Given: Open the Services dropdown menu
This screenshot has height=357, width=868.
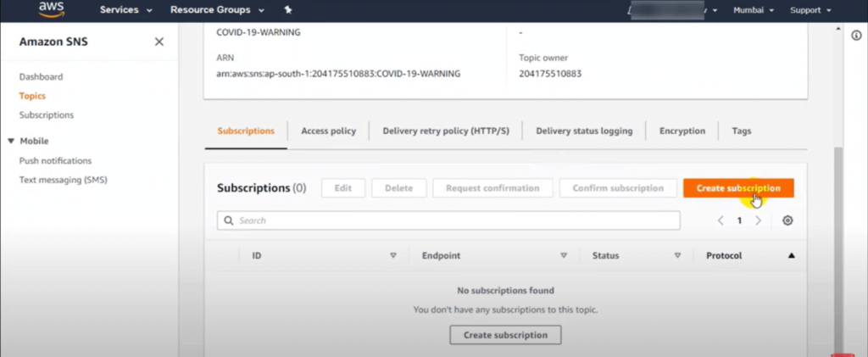Looking at the screenshot, I should (126, 10).
